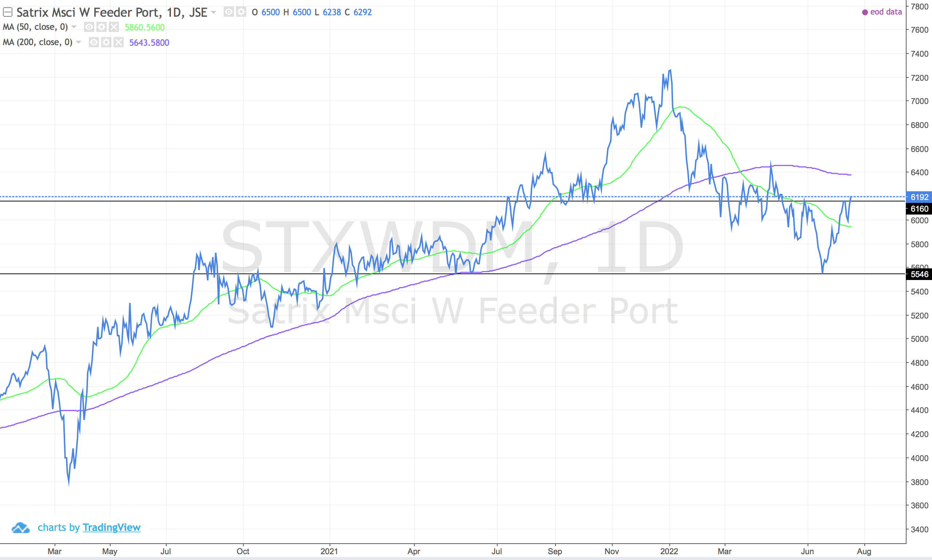Viewport: 932px width, 560px height.
Task: Hide the MA 200 indicator with eye icon
Action: tap(93, 42)
